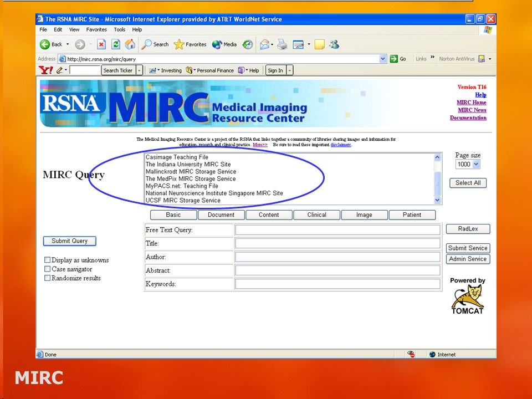Enable Display as unknowns checkbox
This screenshot has height=399, width=532.
[x=48, y=260]
